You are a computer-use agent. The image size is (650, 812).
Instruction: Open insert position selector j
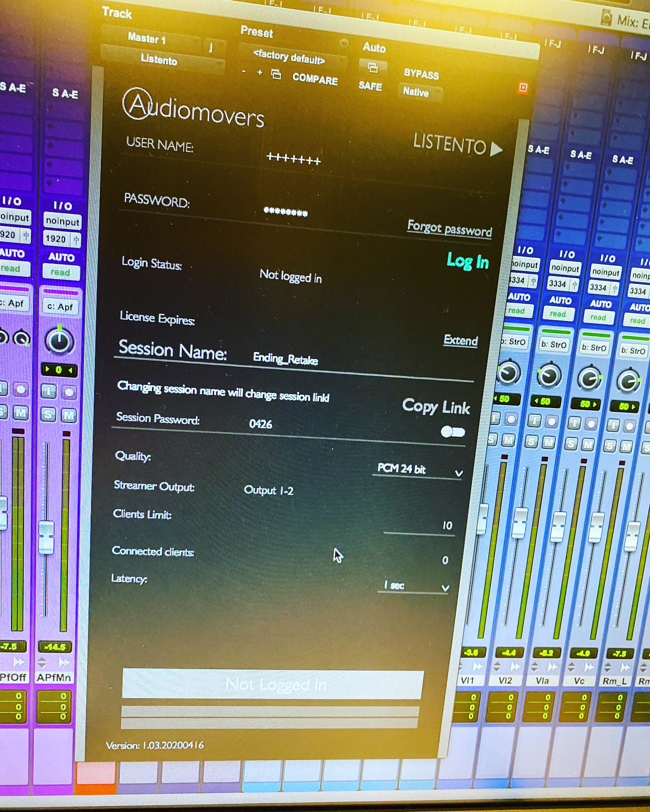(213, 47)
